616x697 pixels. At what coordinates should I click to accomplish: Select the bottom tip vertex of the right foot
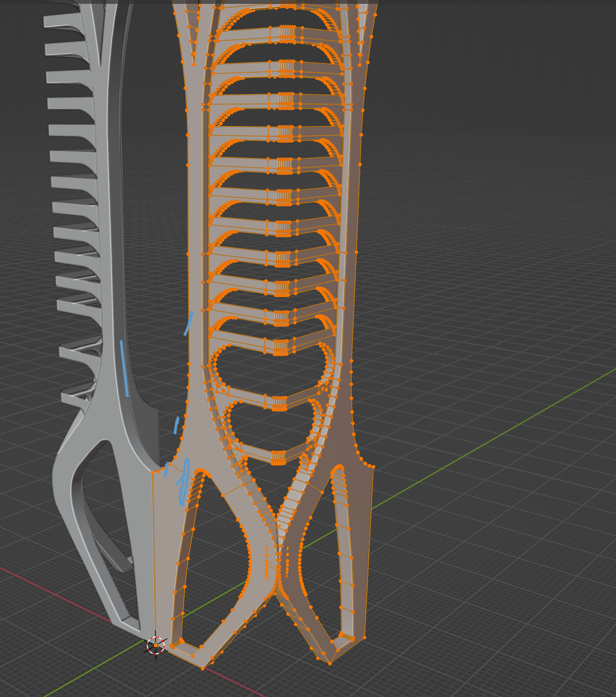click(x=330, y=663)
